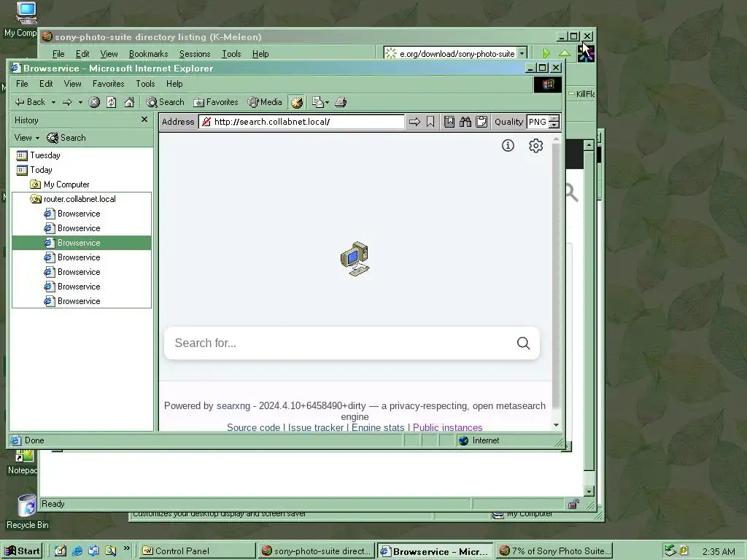Open the Edit icon dropdown arrow
747x560 pixels.
327,102
